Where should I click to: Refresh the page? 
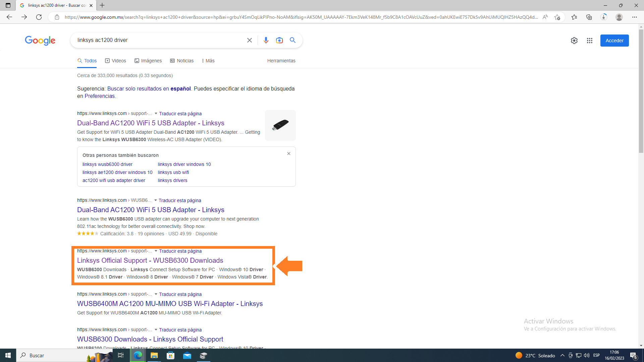tap(39, 17)
